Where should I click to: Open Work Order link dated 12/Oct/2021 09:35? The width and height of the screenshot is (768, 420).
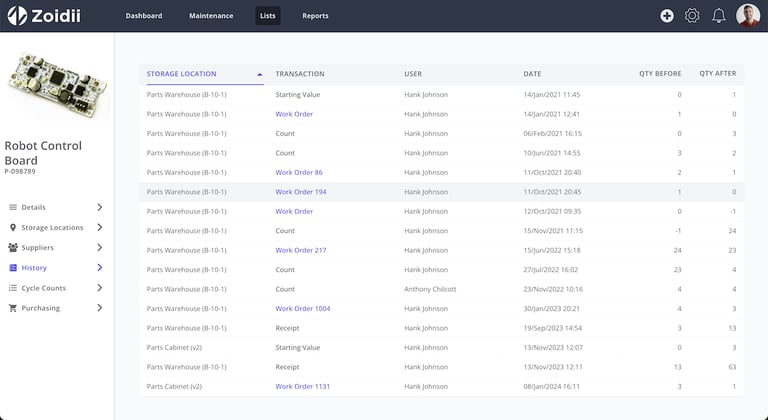294,211
